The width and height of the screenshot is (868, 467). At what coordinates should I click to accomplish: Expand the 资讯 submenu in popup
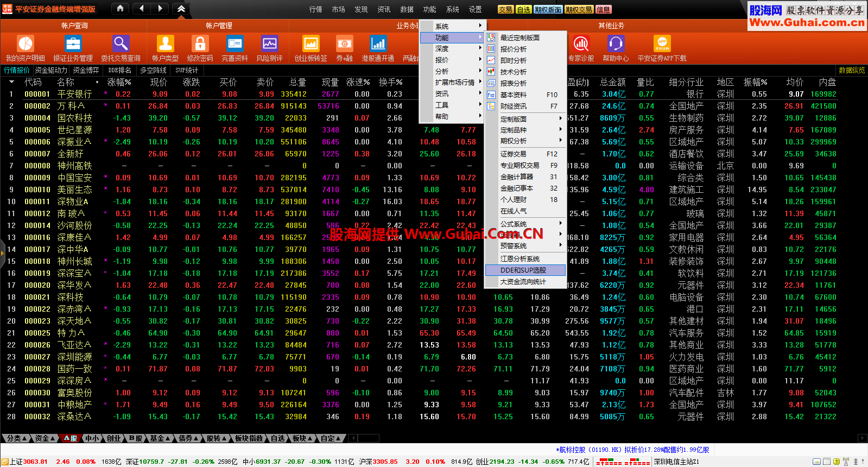452,93
